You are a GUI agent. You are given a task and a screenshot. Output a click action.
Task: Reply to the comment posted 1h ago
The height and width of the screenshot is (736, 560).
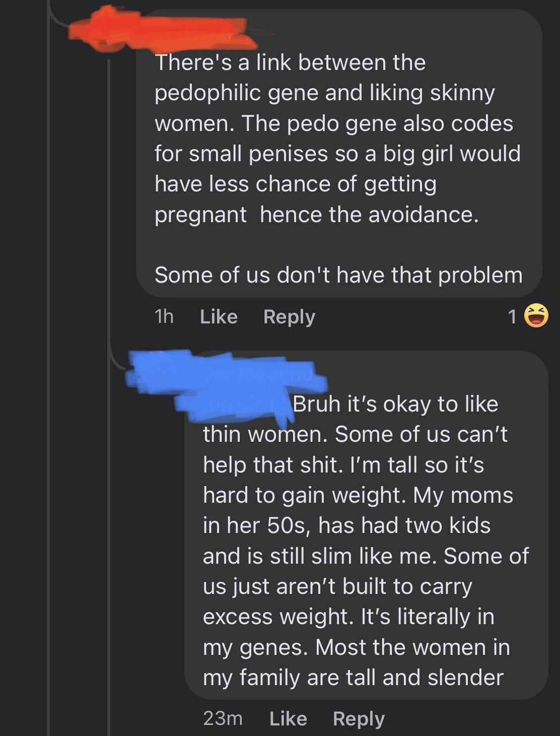point(289,317)
